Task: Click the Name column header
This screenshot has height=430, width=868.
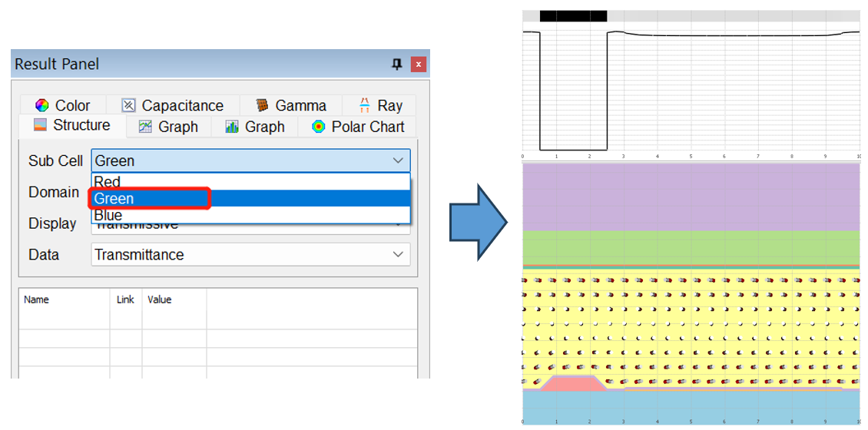Action: coord(37,299)
